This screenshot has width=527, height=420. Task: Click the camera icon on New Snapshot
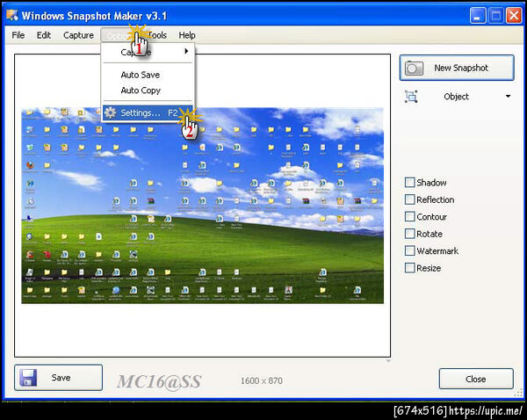coord(414,69)
